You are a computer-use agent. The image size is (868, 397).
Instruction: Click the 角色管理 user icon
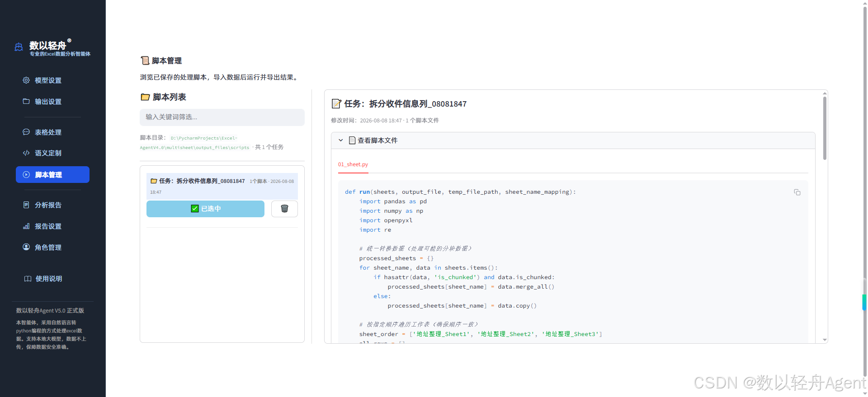point(26,247)
